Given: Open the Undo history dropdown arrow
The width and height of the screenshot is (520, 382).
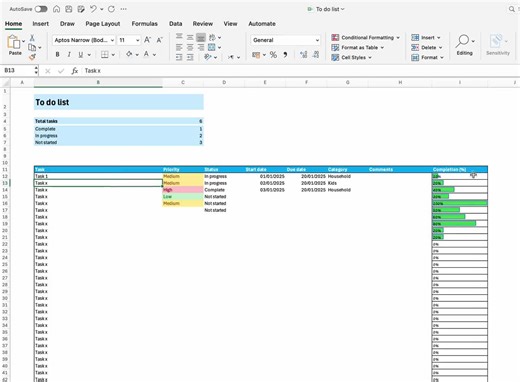Looking at the screenshot, I should click(x=102, y=9).
